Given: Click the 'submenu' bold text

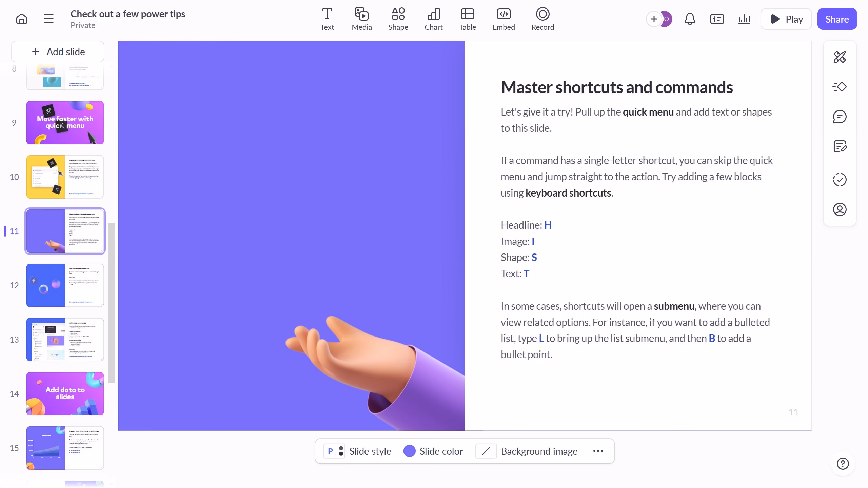Looking at the screenshot, I should tap(674, 306).
